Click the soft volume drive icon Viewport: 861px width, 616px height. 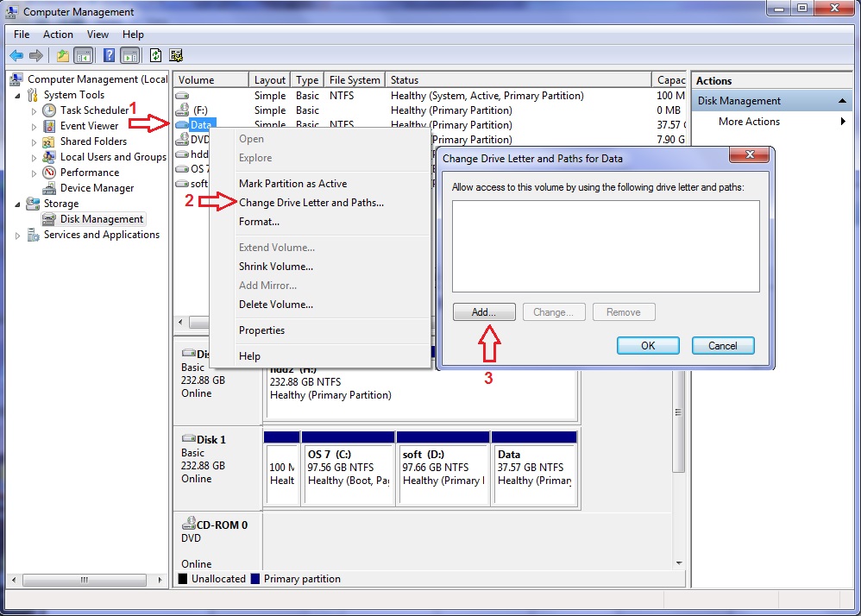(x=182, y=184)
